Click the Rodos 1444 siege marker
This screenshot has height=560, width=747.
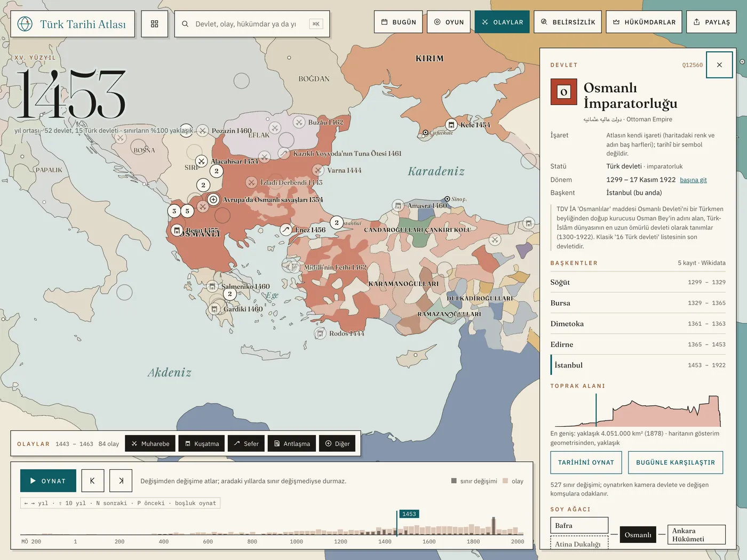(x=320, y=333)
